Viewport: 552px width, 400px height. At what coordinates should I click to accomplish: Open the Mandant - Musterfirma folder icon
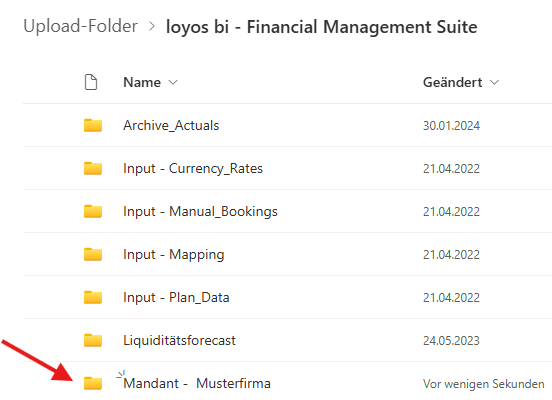pos(93,383)
